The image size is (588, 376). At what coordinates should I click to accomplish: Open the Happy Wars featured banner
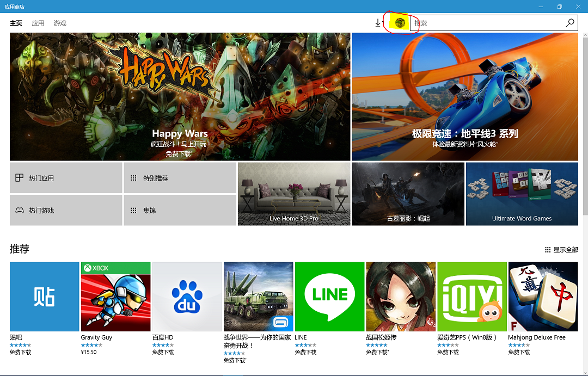[x=180, y=97]
